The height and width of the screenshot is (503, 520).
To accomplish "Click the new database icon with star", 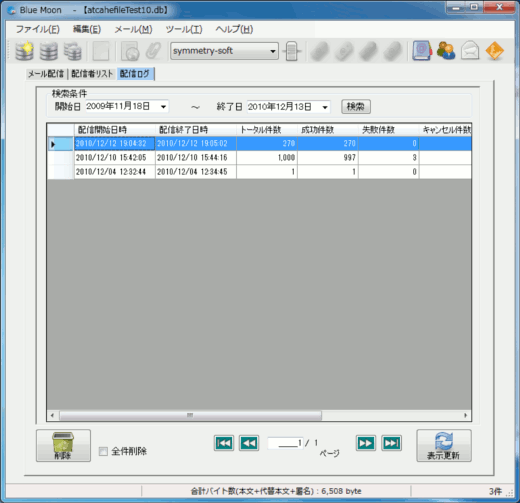I will click(x=24, y=51).
